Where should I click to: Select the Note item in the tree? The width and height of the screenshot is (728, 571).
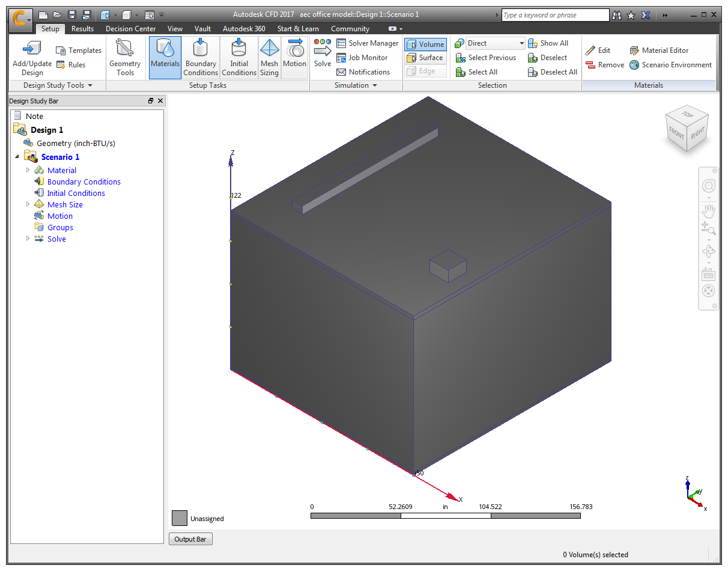tap(34, 116)
